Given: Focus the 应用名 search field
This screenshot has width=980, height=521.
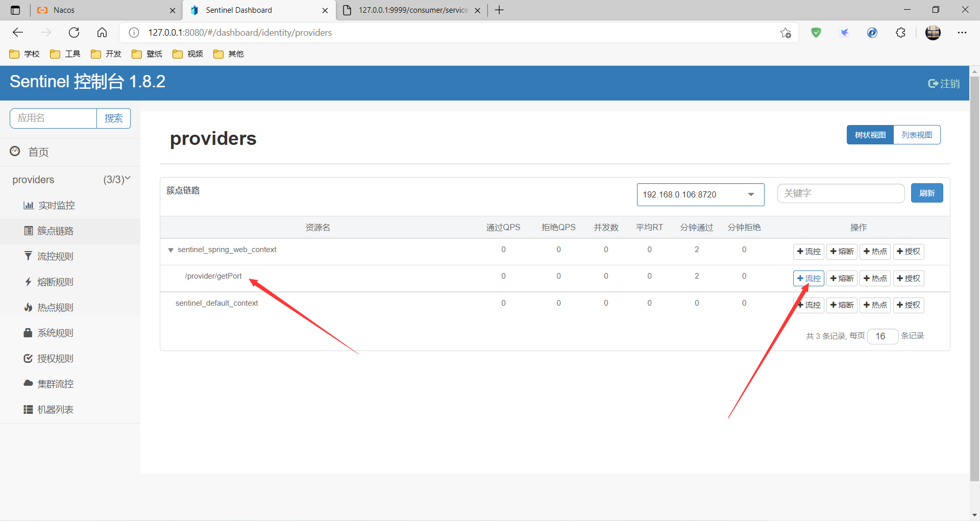Looking at the screenshot, I should click(53, 118).
